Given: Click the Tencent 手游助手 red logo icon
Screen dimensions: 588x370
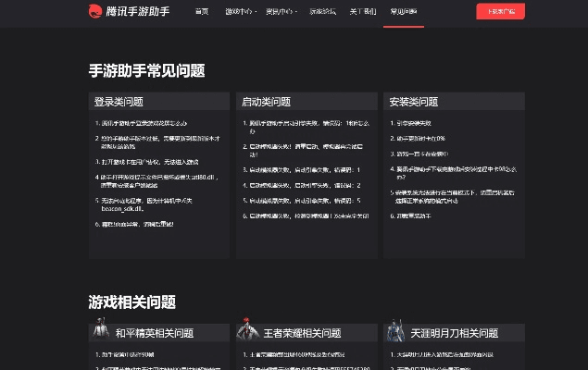Looking at the screenshot, I should [x=95, y=11].
